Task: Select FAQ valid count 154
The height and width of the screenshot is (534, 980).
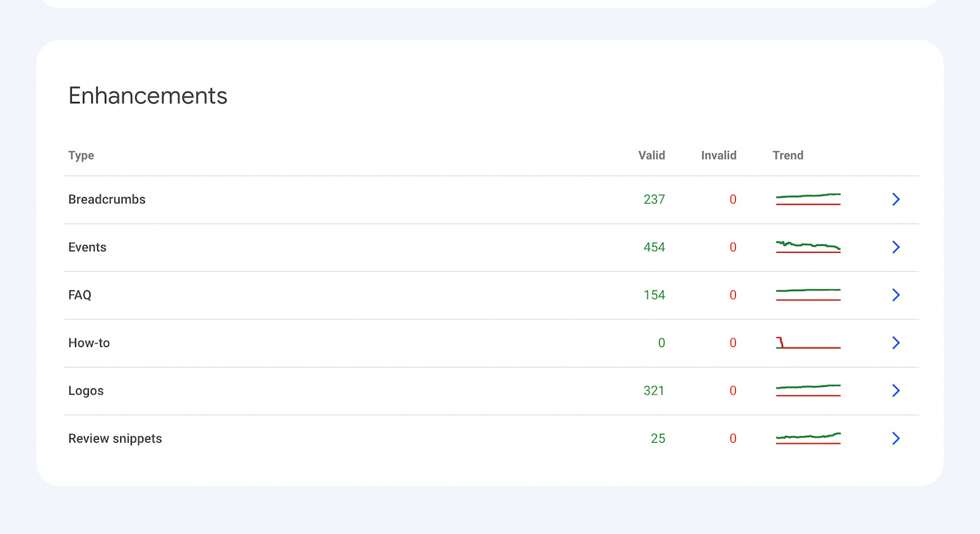Action: (654, 295)
